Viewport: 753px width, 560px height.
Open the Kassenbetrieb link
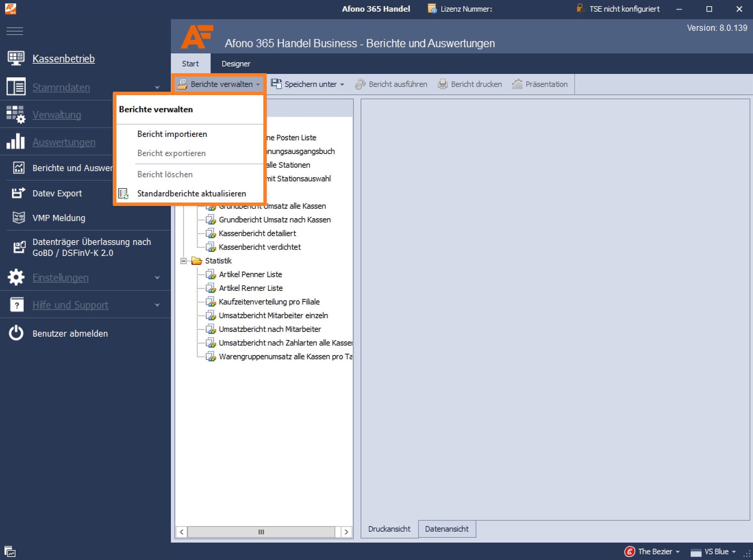[x=64, y=59]
